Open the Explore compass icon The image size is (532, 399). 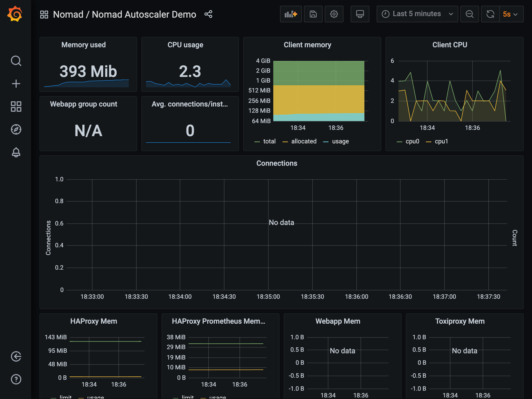tap(16, 129)
